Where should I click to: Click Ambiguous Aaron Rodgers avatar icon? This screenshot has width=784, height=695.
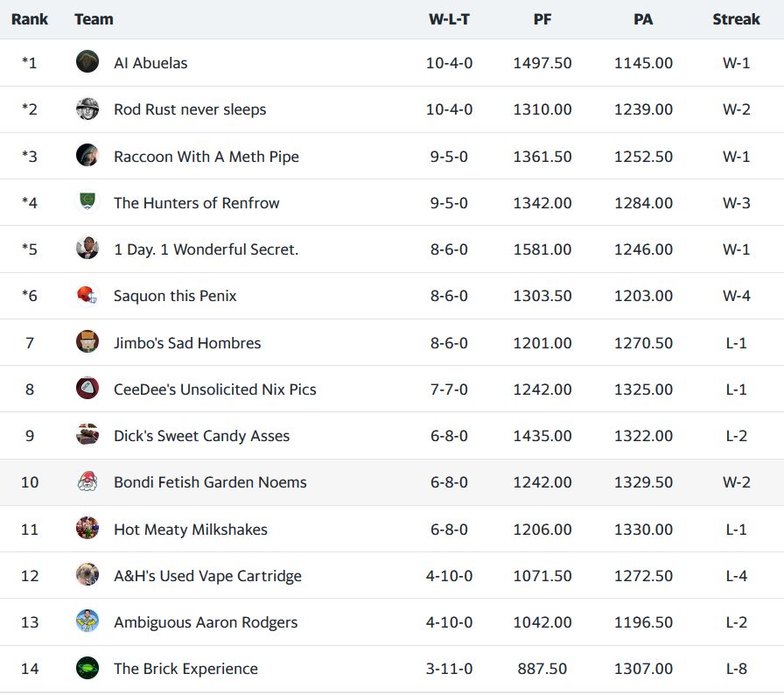pyautogui.click(x=87, y=622)
